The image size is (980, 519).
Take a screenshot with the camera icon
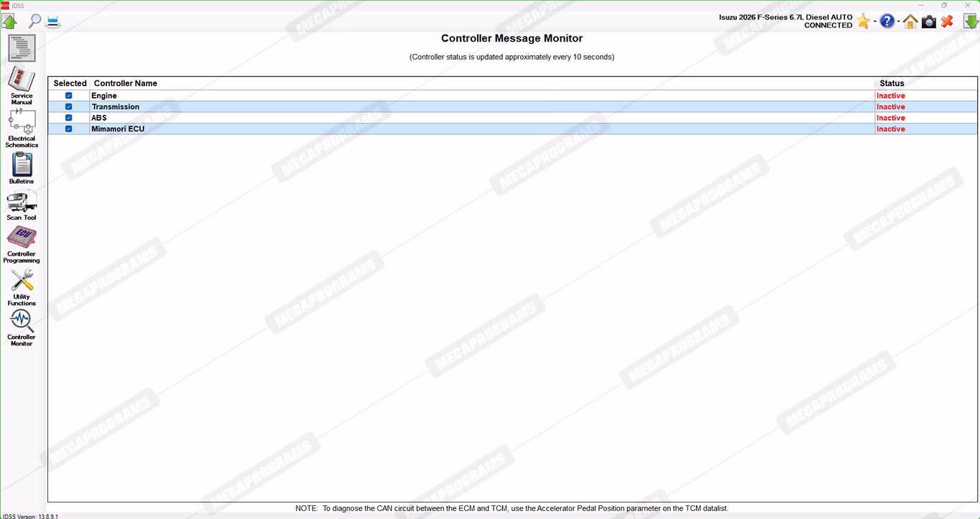929,22
